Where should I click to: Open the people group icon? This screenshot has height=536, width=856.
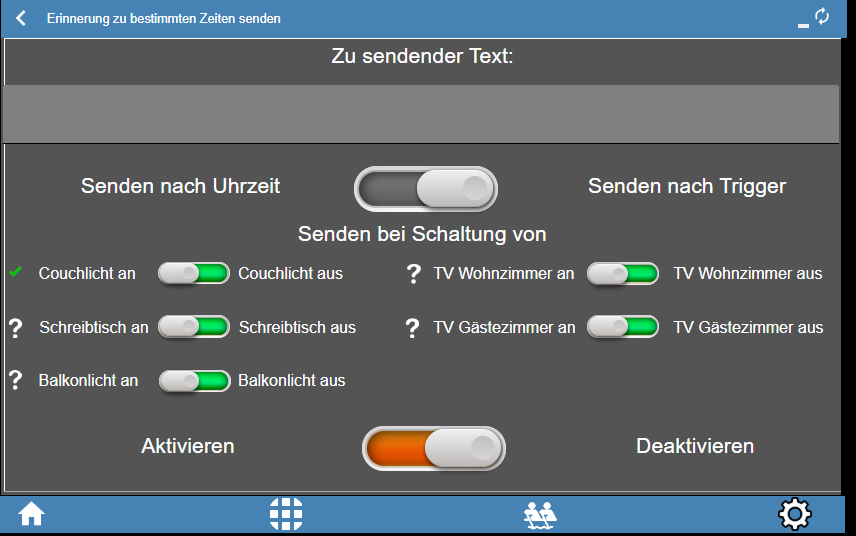point(540,515)
